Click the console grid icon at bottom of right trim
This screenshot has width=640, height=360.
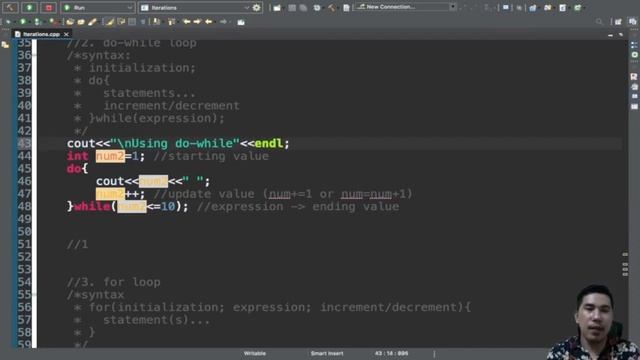click(634, 107)
